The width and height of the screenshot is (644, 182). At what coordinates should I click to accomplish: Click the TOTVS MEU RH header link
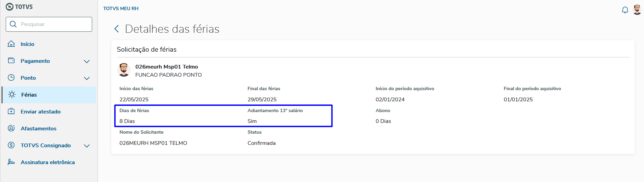(x=121, y=8)
